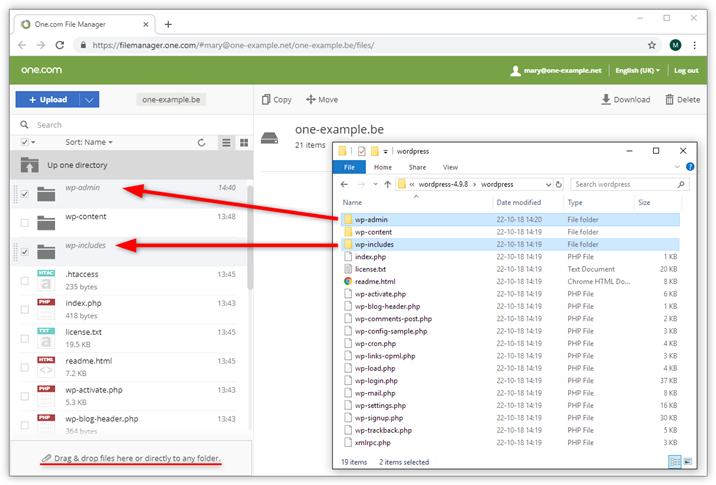Check the .htaccess file checkbox
The image size is (716, 485).
(25, 280)
